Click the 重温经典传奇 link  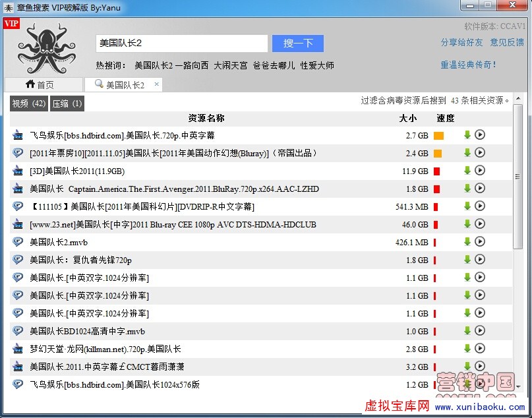point(469,65)
